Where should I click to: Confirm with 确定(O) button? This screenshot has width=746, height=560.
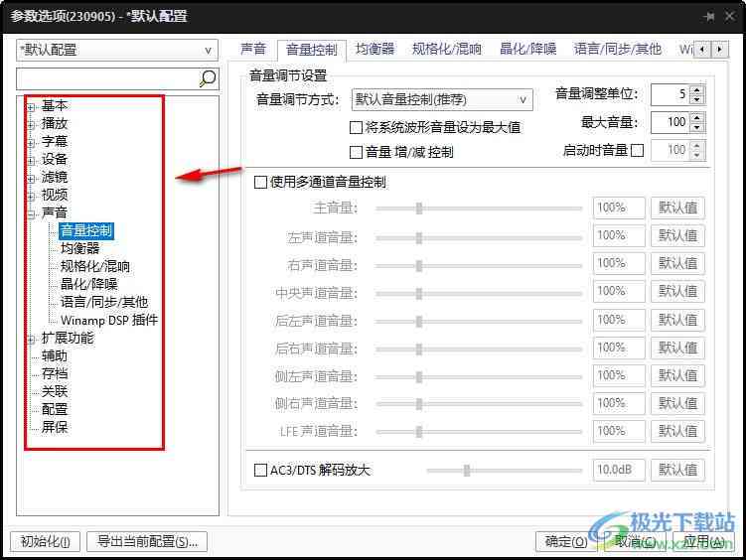[565, 541]
